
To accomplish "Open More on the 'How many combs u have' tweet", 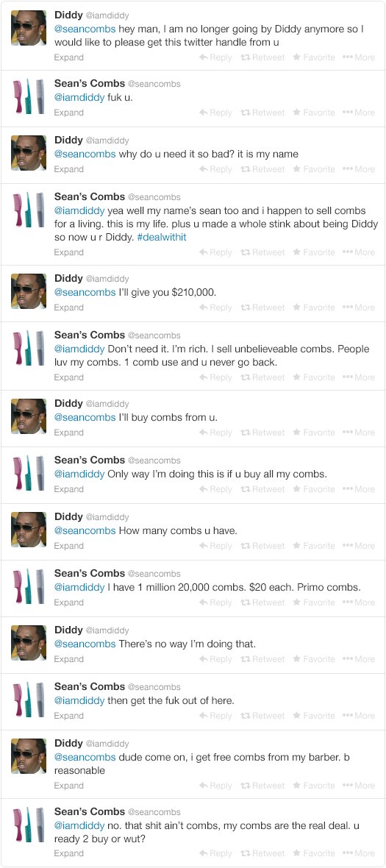I will pos(358,545).
